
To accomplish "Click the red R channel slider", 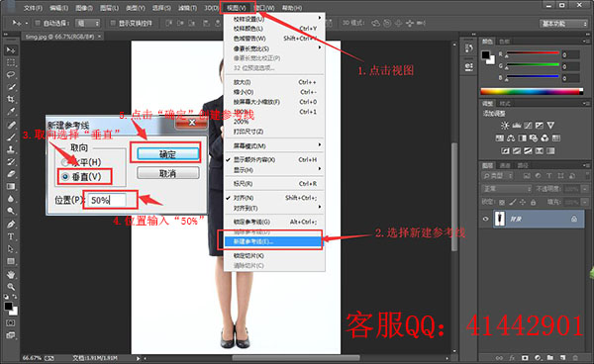I will click(533, 53).
